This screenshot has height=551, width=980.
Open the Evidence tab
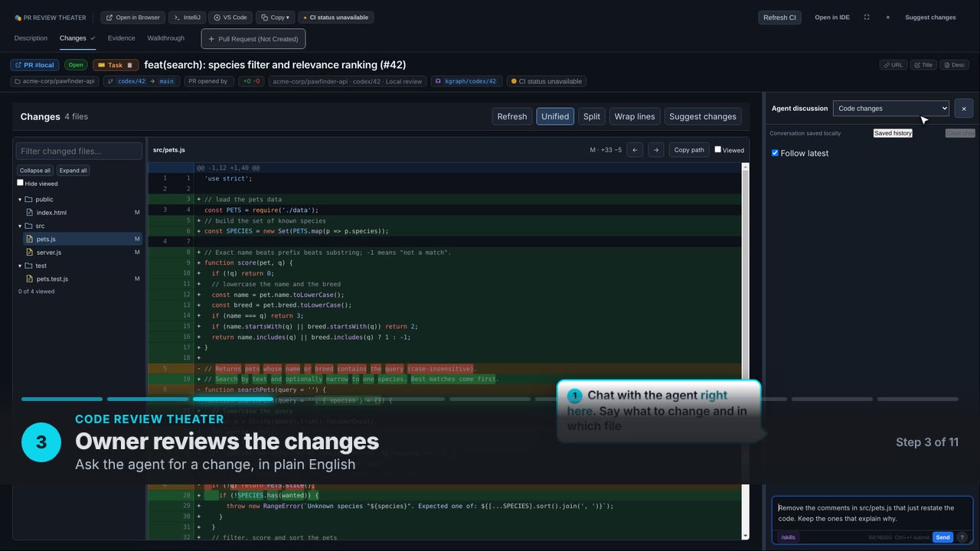(x=121, y=38)
